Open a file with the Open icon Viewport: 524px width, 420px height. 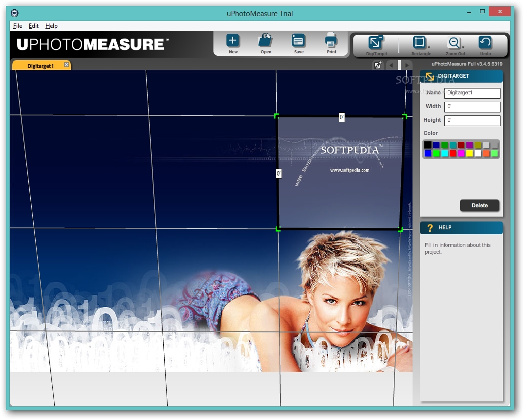[266, 41]
